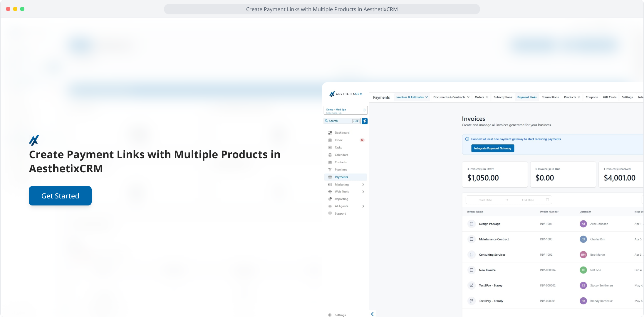Open the Demo - Med Spa location selector

[x=346, y=110]
